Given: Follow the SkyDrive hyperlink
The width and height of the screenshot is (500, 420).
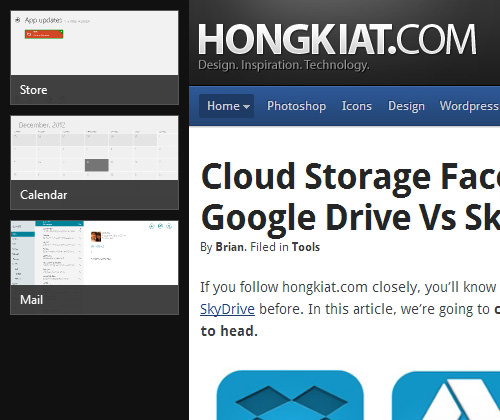Looking at the screenshot, I should (227, 309).
